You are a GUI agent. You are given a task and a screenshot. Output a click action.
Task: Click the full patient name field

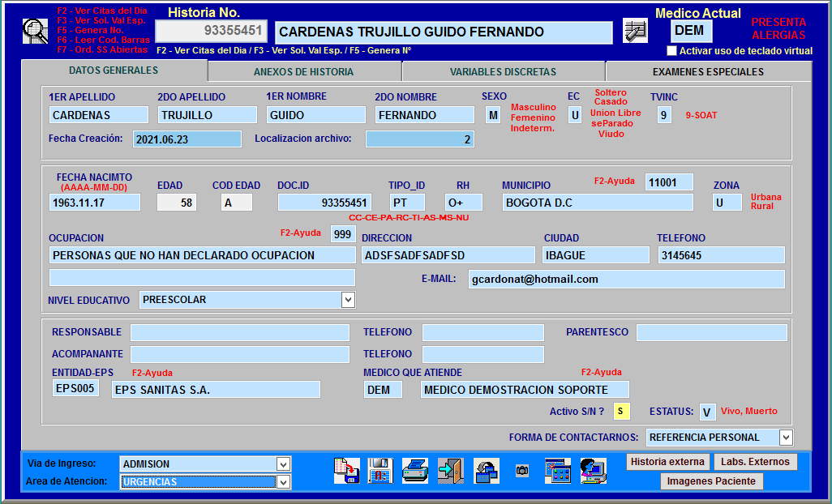444,32
